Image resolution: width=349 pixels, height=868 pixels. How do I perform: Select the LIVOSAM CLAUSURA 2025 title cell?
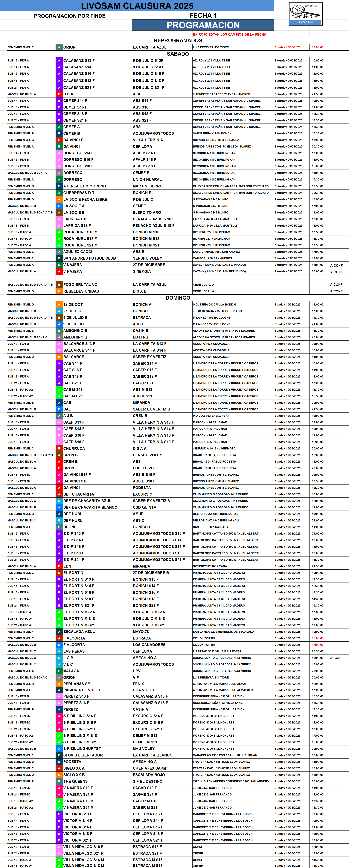pos(137,6)
